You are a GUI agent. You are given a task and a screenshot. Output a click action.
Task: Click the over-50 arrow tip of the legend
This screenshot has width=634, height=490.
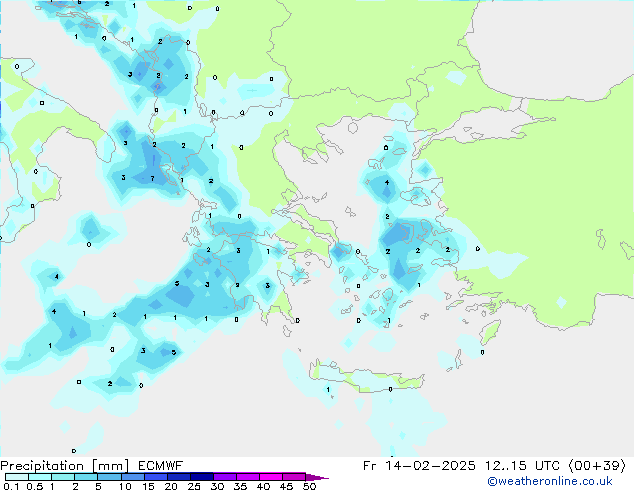317,478
